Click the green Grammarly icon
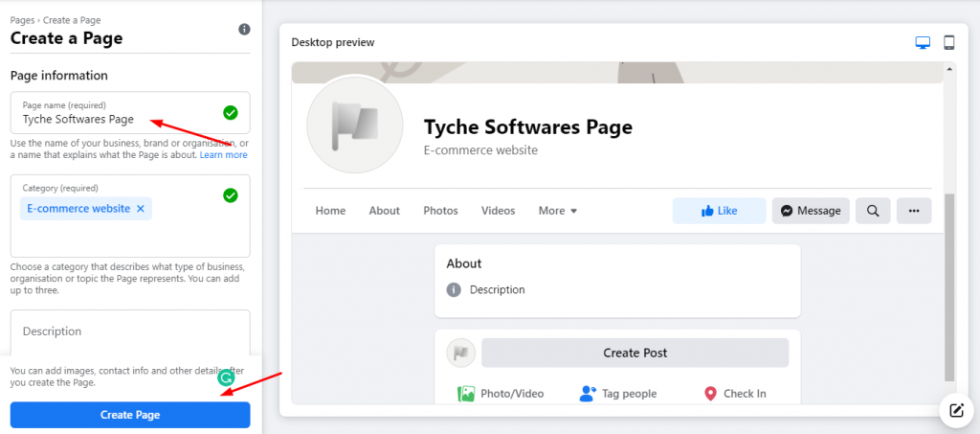This screenshot has width=980, height=434. pos(226,377)
